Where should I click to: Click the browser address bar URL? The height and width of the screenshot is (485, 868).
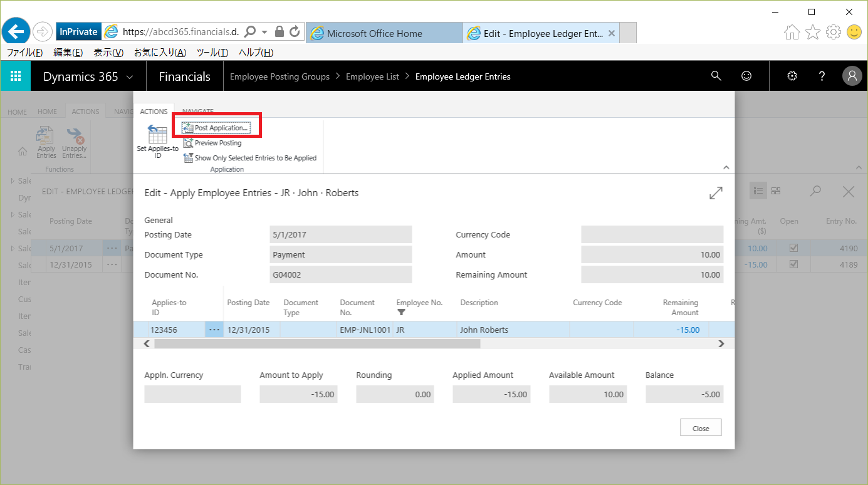coord(180,31)
